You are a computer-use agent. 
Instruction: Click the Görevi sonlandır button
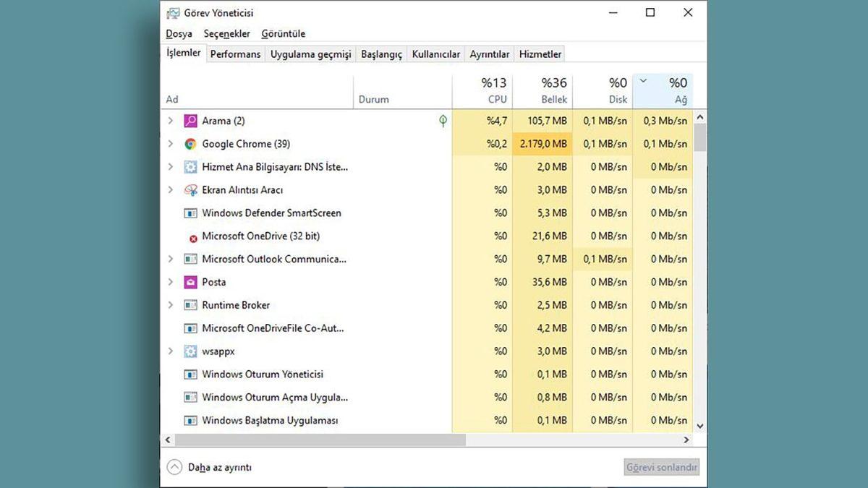(x=661, y=467)
